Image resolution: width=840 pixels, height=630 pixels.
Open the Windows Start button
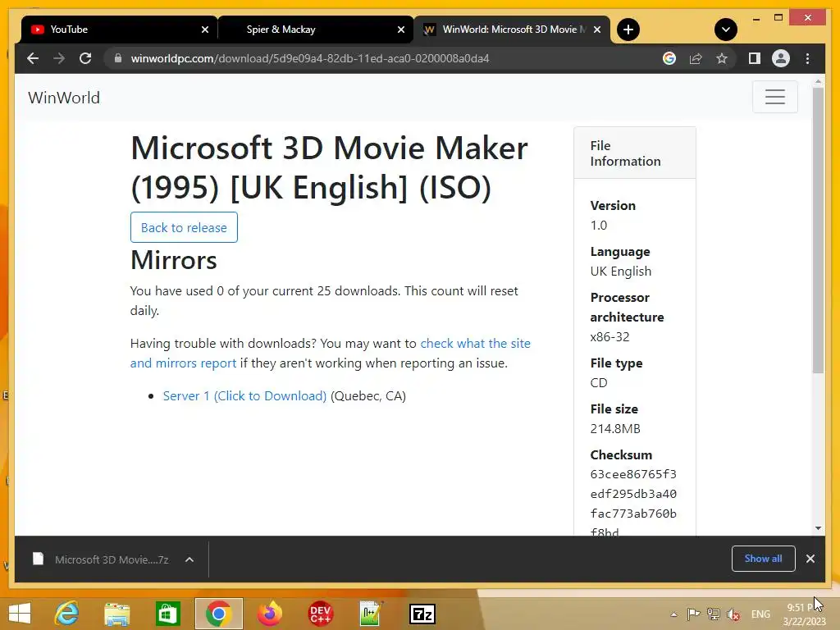[x=20, y=614]
